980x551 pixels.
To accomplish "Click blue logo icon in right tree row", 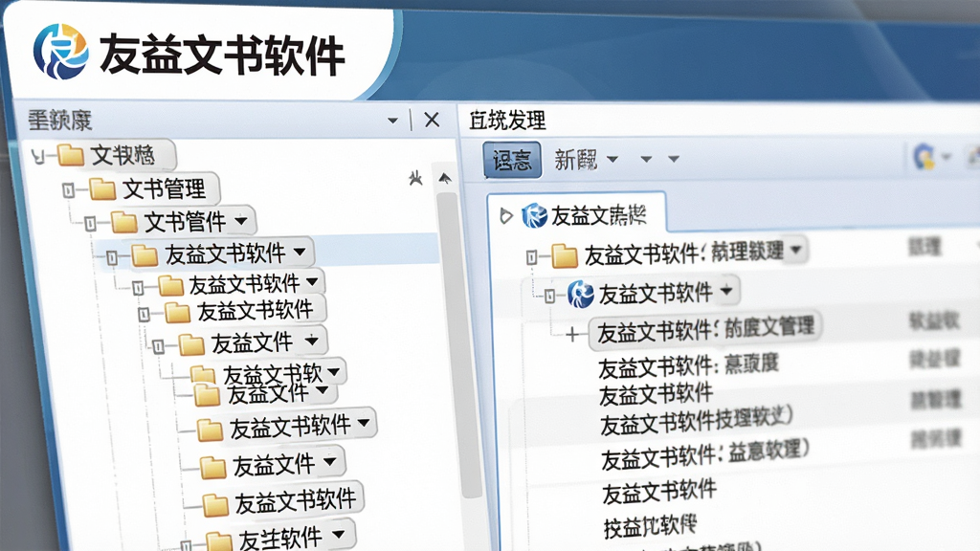I will click(x=581, y=295).
